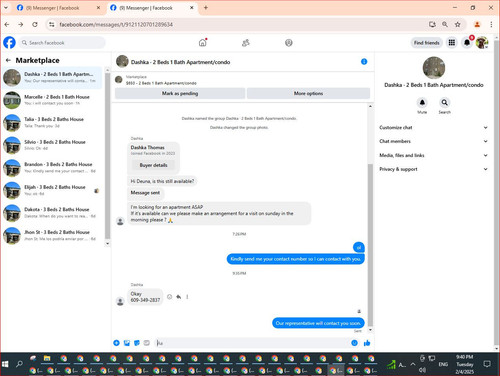Image resolution: width=500 pixels, height=376 pixels.
Task: Click the conversation list scrollbar
Action: (107, 156)
